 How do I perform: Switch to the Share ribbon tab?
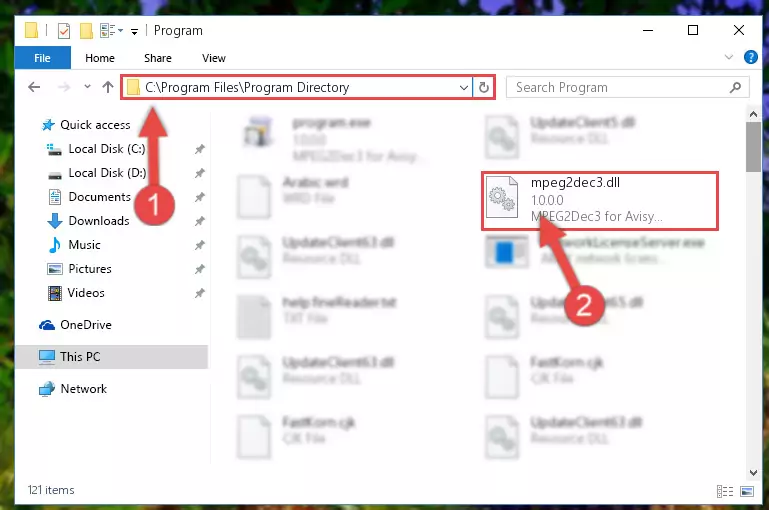coord(158,58)
